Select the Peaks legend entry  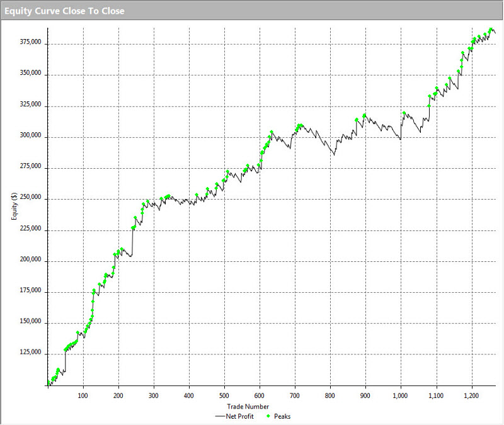(278, 416)
